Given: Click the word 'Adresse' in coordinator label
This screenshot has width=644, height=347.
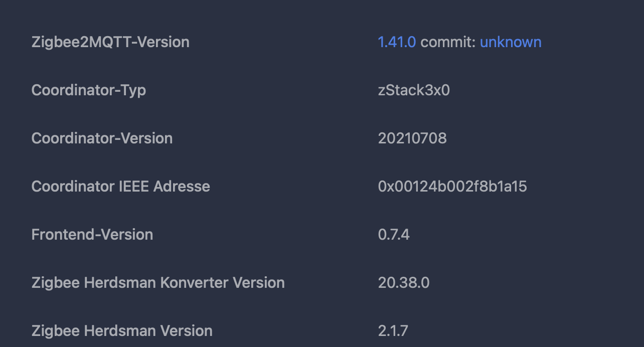Looking at the screenshot, I should pyautogui.click(x=182, y=187).
